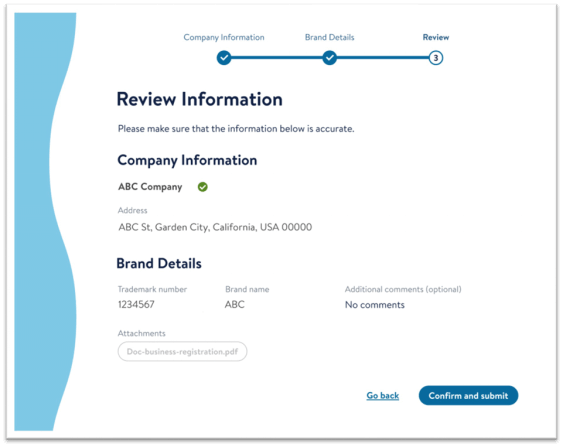Click the No comments text
563x447 pixels.
(374, 305)
